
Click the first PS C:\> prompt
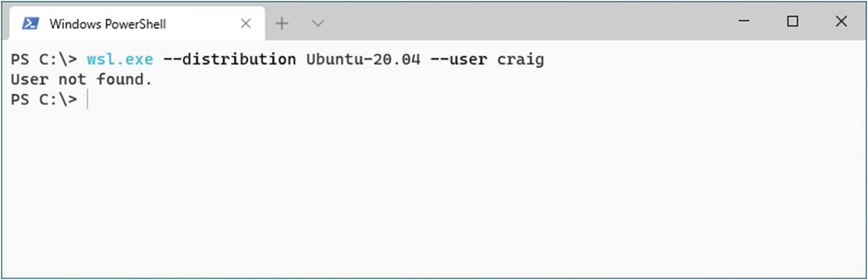pyautogui.click(x=44, y=60)
